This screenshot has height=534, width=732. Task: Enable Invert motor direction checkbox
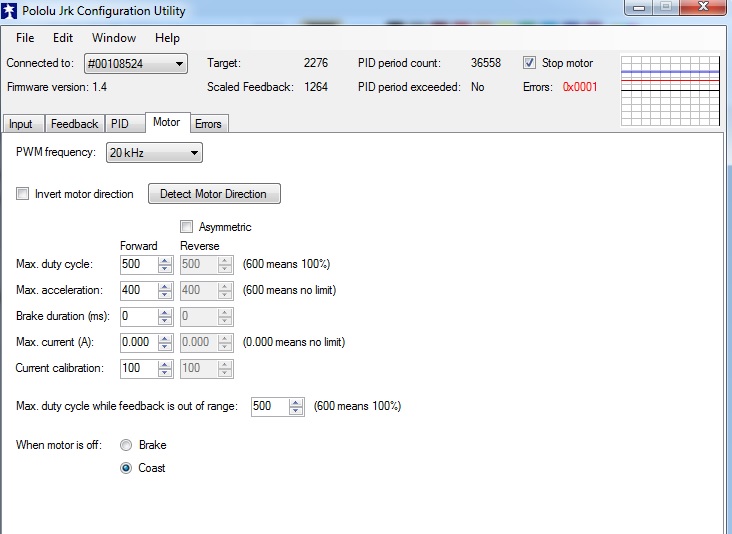[x=23, y=194]
